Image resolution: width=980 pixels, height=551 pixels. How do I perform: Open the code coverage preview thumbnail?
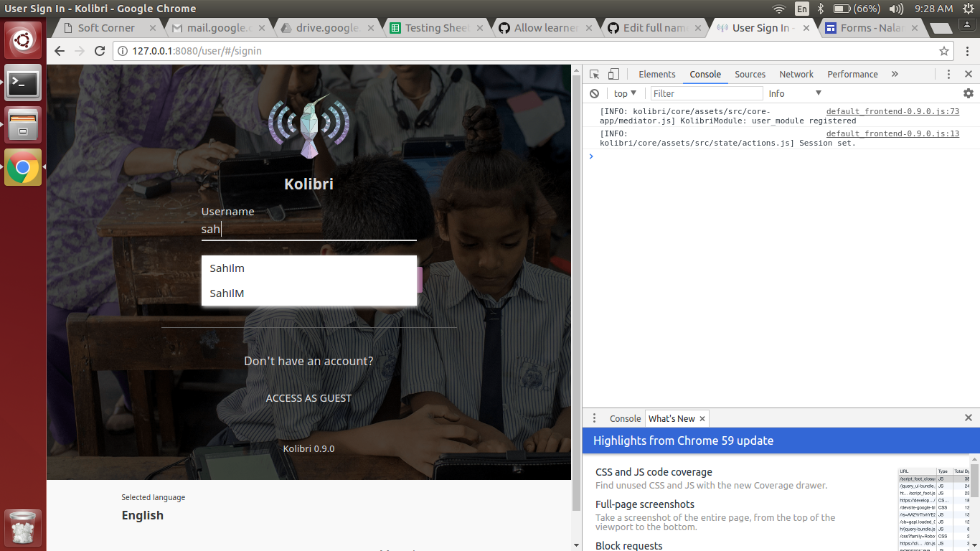(x=933, y=509)
